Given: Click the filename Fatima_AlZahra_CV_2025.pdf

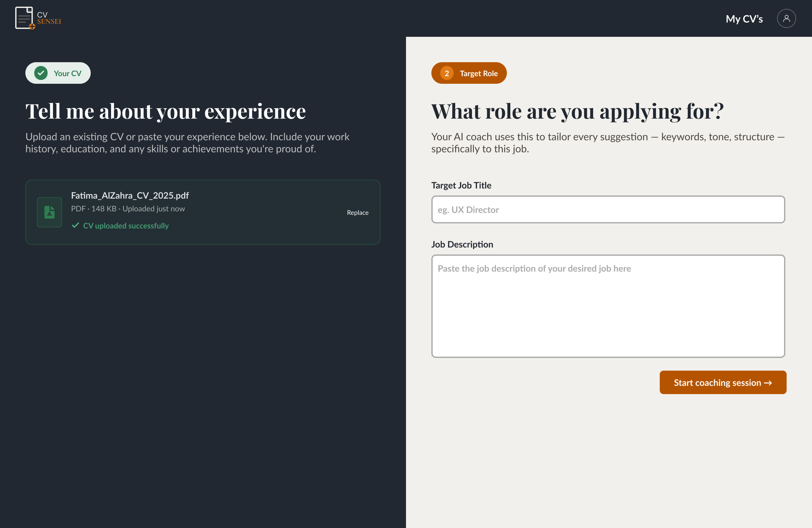Looking at the screenshot, I should (x=130, y=195).
